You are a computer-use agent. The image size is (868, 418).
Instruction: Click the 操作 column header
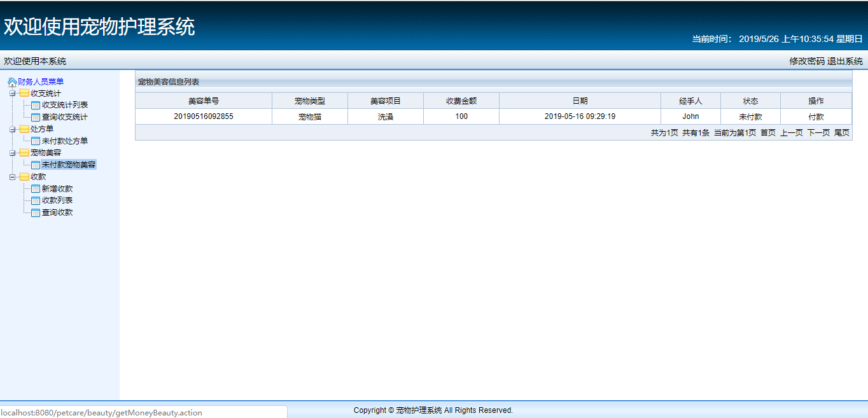coord(816,101)
